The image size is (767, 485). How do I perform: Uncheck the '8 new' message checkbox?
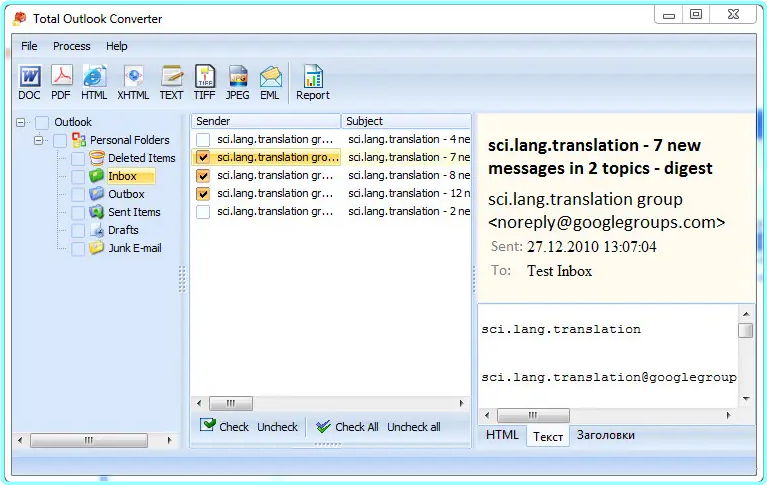pos(203,176)
